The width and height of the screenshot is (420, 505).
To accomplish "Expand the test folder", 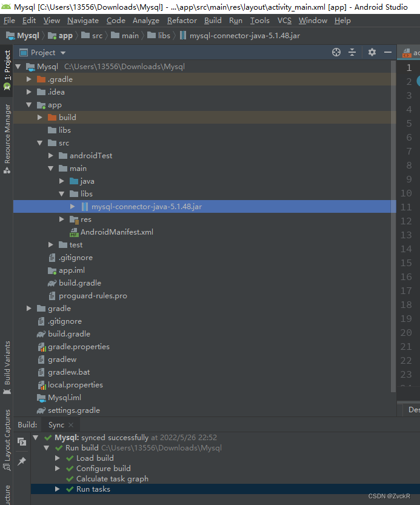I will tap(50, 245).
